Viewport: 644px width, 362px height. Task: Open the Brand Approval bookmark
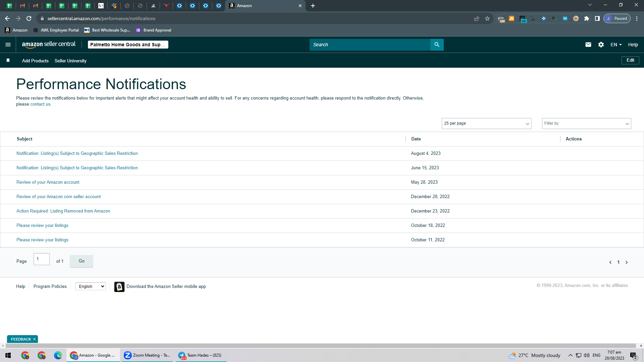pos(153,30)
